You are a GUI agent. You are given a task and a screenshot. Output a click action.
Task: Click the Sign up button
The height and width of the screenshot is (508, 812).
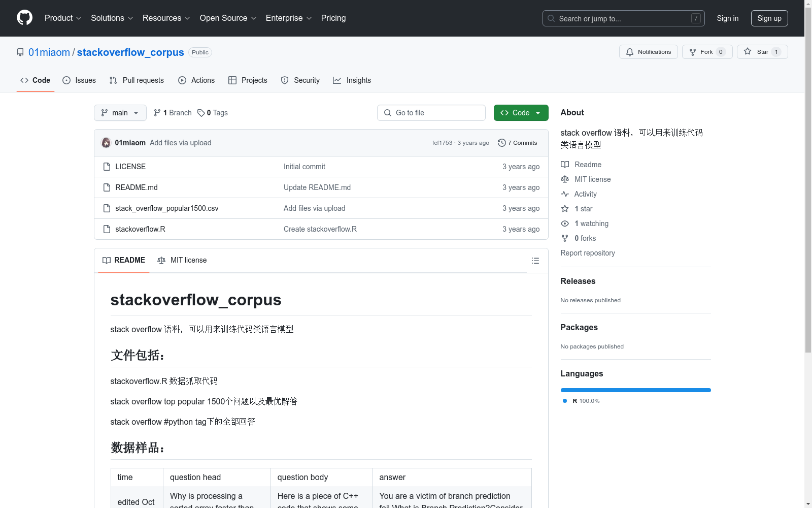pos(769,18)
